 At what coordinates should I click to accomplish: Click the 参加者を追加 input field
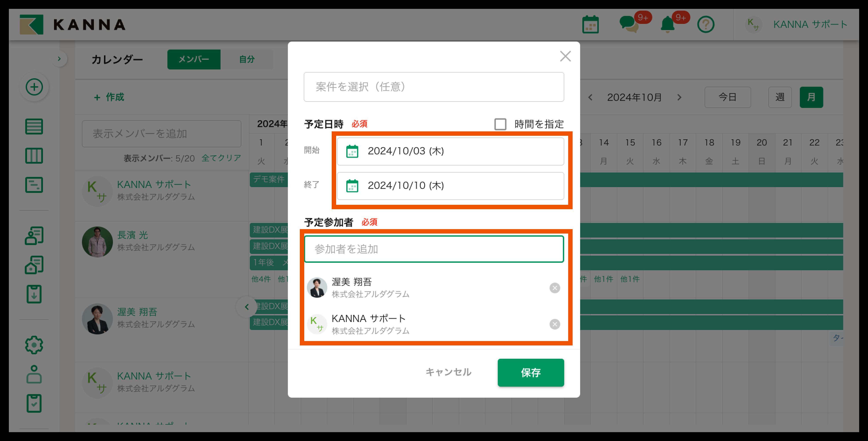pos(434,249)
